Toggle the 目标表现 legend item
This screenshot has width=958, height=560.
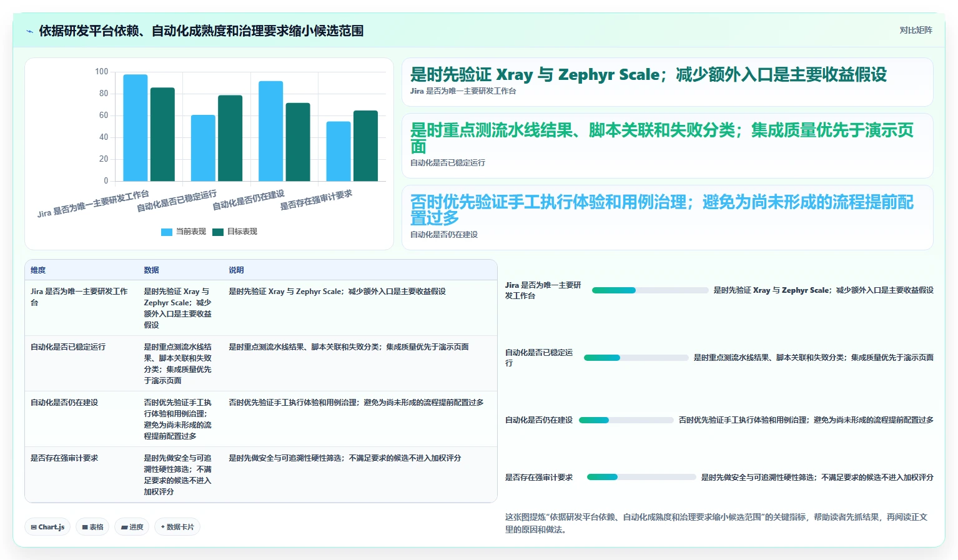coord(235,232)
